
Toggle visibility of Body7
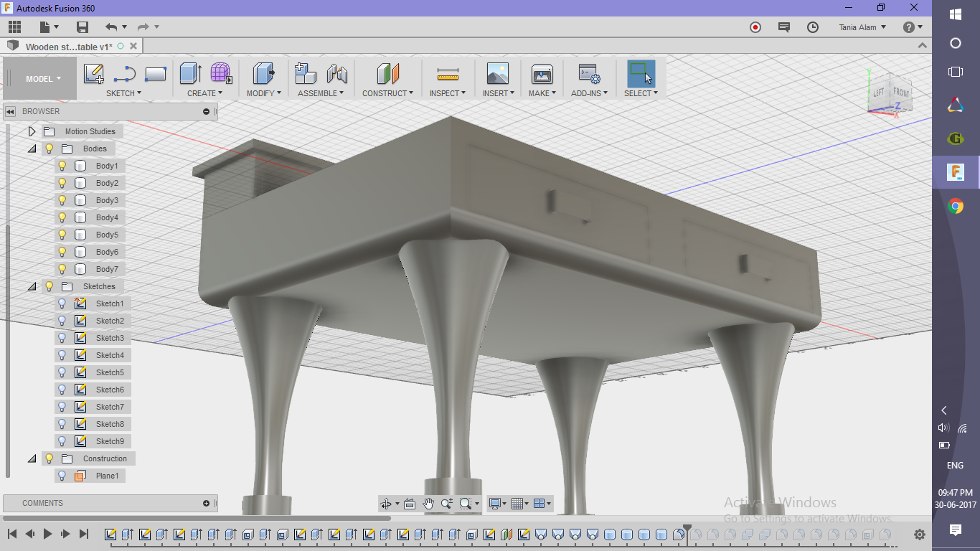click(62, 269)
